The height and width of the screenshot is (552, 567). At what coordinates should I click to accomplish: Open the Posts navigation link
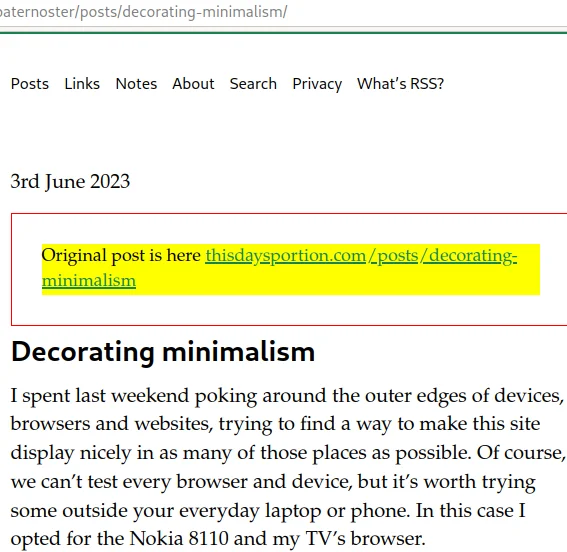30,84
